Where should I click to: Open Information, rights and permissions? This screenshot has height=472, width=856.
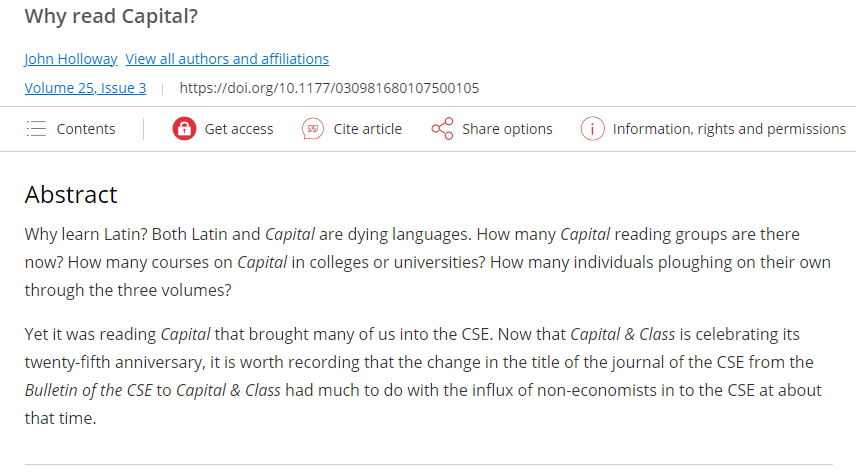tap(729, 129)
